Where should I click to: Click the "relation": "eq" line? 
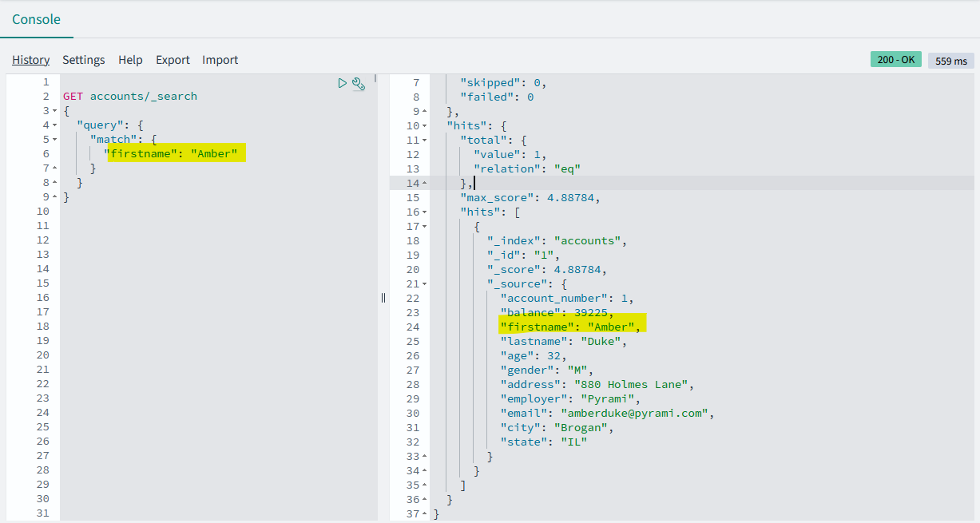pyautogui.click(x=526, y=168)
